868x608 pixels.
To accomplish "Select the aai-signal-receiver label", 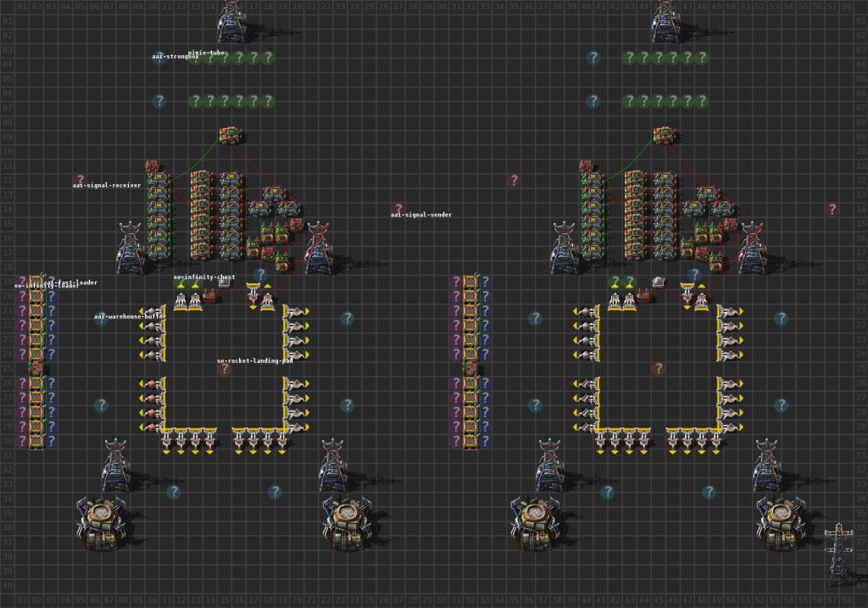I will pos(106,185).
